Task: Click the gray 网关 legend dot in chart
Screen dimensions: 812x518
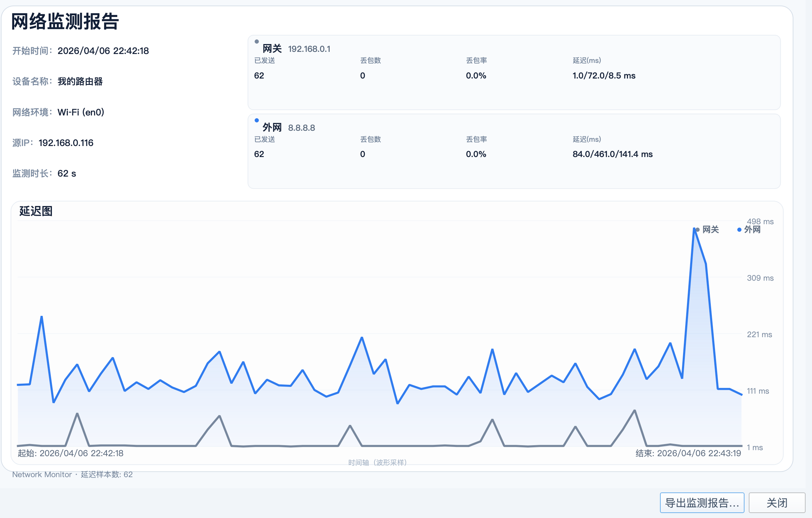Action: [698, 230]
